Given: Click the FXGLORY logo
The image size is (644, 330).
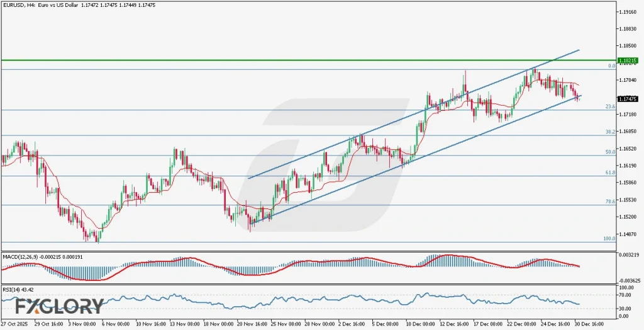Looking at the screenshot, I should 60,306.
